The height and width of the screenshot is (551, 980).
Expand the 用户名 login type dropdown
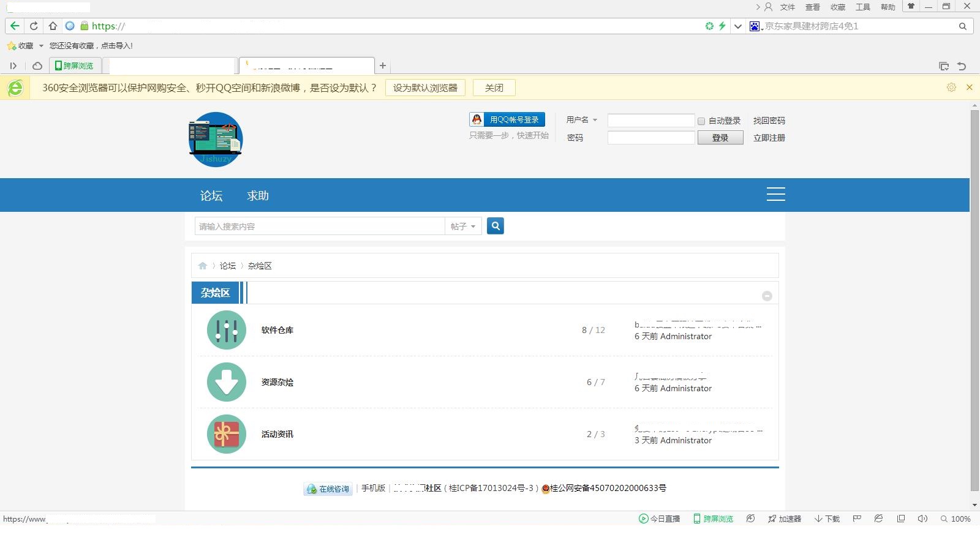click(x=595, y=120)
